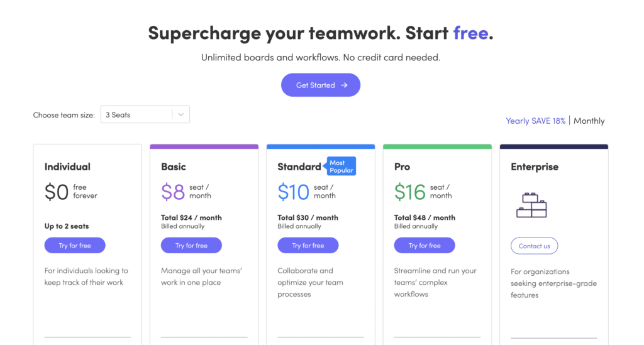This screenshot has width=644, height=345.
Task: Click the $16 Pro price
Action: (x=410, y=192)
